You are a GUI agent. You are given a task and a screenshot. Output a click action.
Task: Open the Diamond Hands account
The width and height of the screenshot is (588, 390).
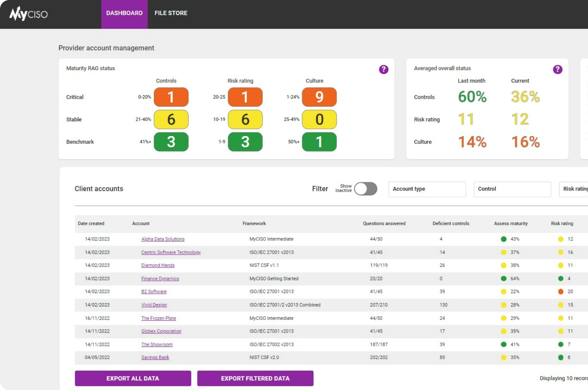click(x=158, y=265)
